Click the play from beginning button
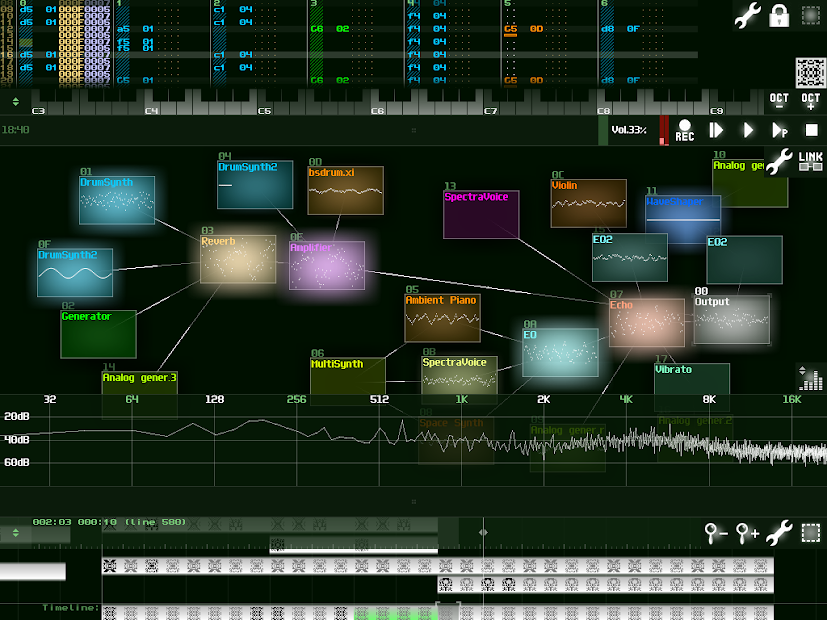 click(716, 130)
